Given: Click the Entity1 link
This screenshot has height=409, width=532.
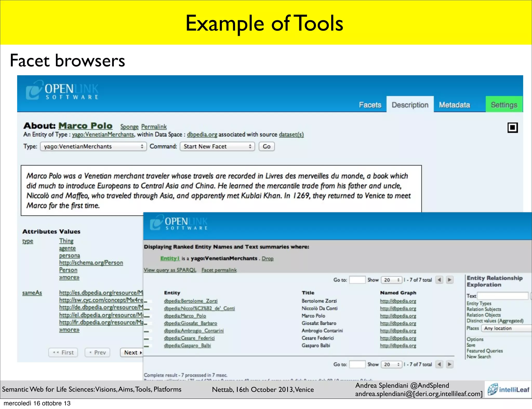Looking at the screenshot, I should (170, 258).
